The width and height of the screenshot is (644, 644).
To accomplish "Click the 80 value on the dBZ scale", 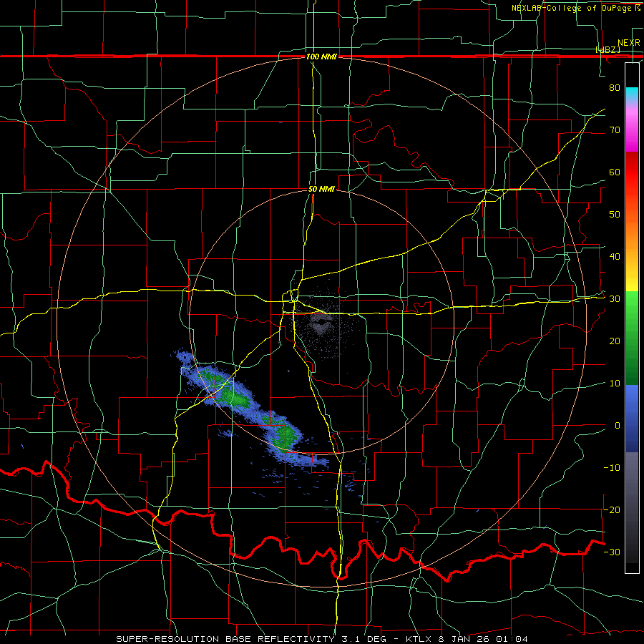I will (x=615, y=87).
